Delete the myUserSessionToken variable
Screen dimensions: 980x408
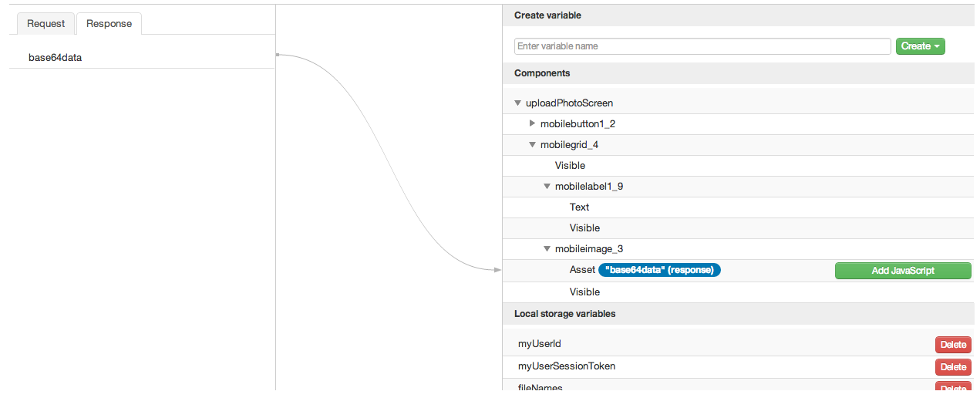point(953,367)
